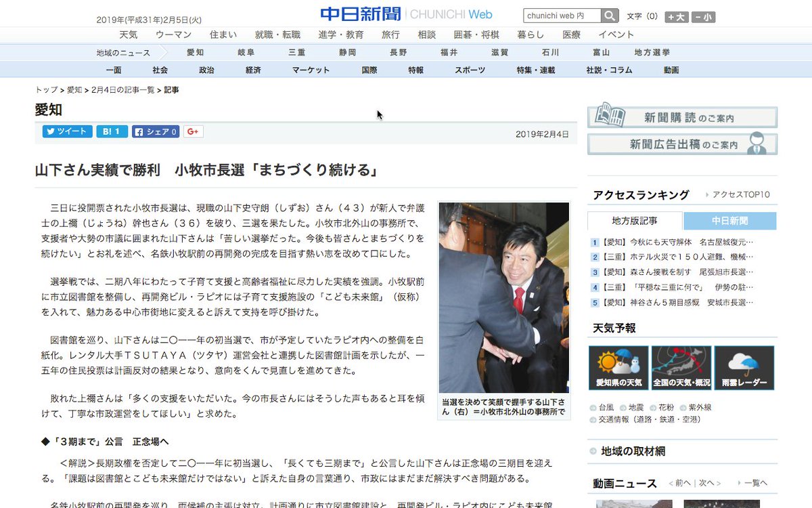
Task: Switch ranking to 中日新聞 tab
Action: pos(730,221)
